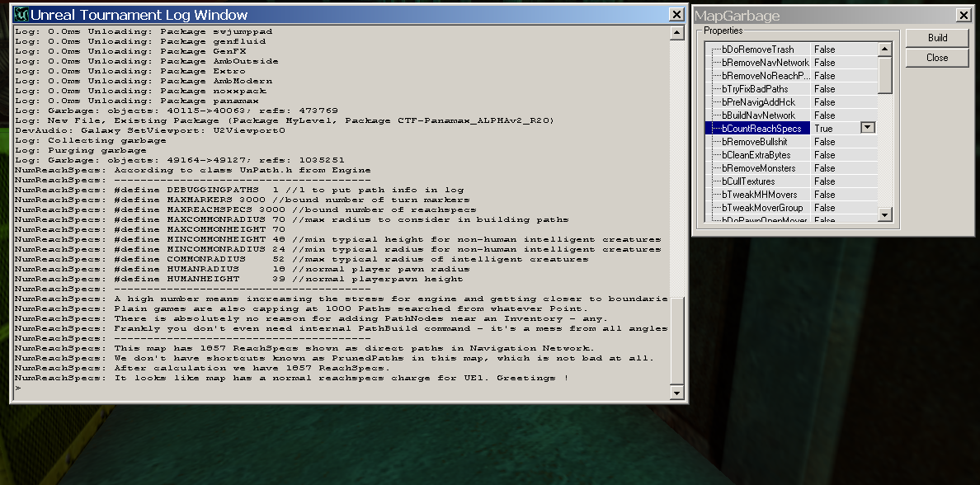This screenshot has height=485, width=980.
Task: Select the bRemoveNoReachP... property row
Action: 790,76
